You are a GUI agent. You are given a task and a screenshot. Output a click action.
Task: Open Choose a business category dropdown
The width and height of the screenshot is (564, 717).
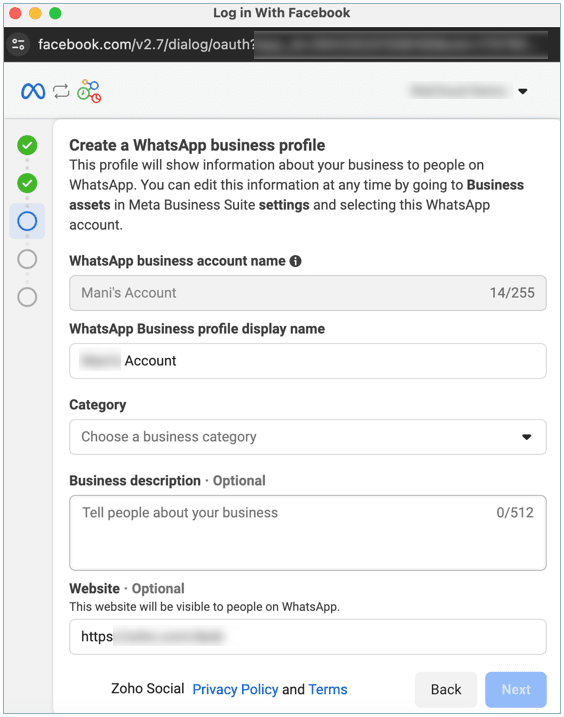coord(307,437)
